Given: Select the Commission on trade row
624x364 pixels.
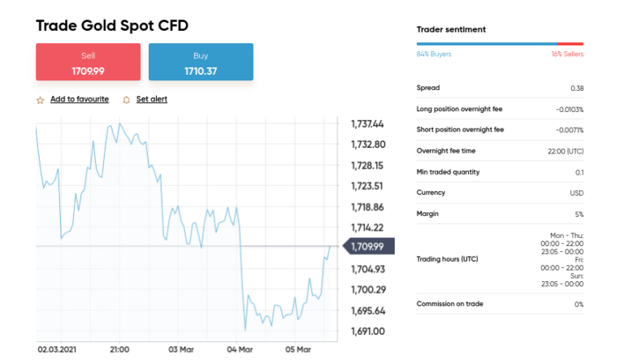Looking at the screenshot, I should 500,304.
